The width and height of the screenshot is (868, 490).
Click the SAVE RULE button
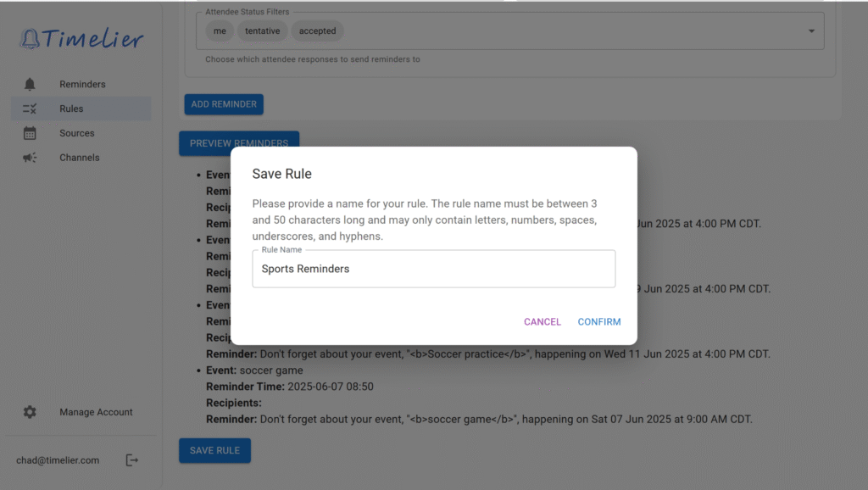214,450
